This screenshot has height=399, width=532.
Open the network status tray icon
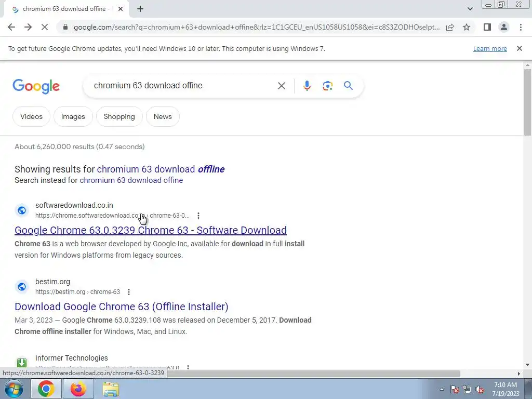(x=467, y=390)
